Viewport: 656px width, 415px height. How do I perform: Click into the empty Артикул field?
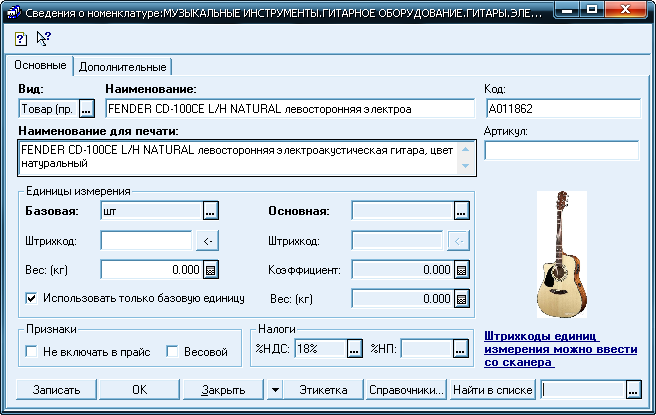coord(561,150)
